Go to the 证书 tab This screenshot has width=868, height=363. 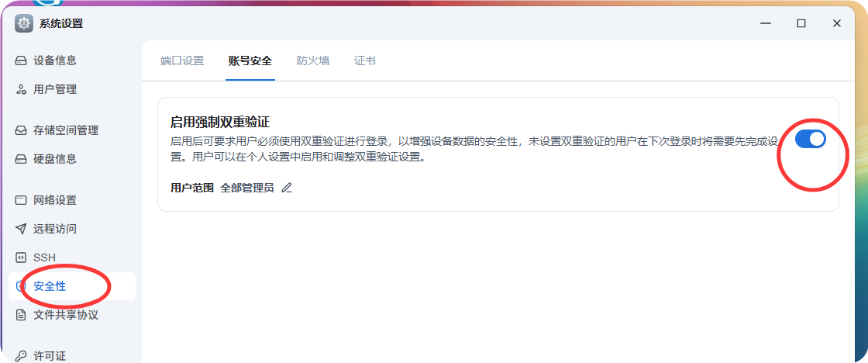tap(365, 60)
